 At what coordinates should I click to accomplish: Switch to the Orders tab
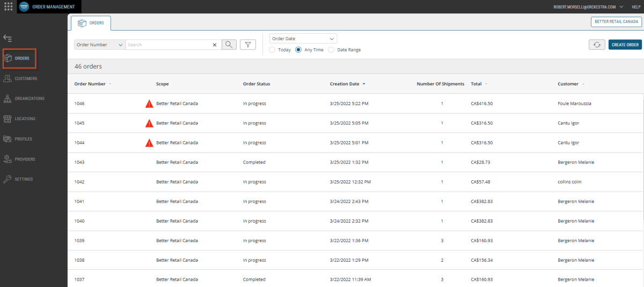[x=91, y=23]
